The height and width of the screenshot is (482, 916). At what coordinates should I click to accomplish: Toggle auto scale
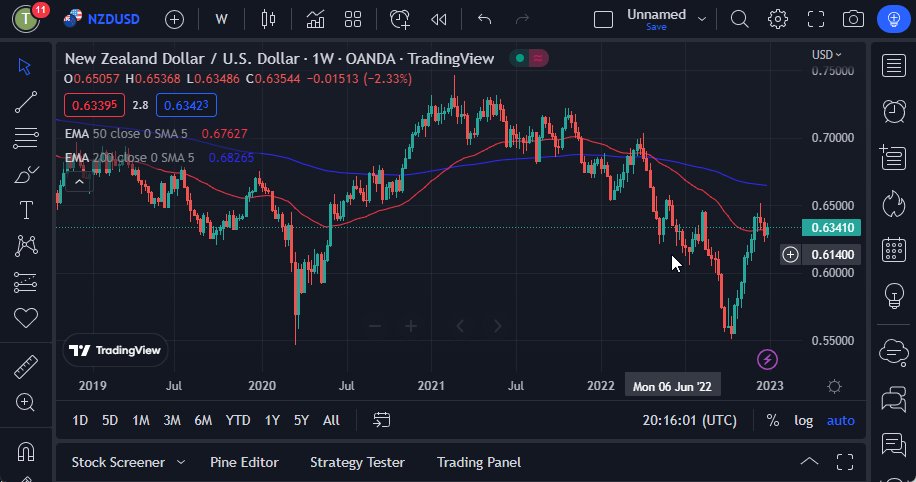841,421
